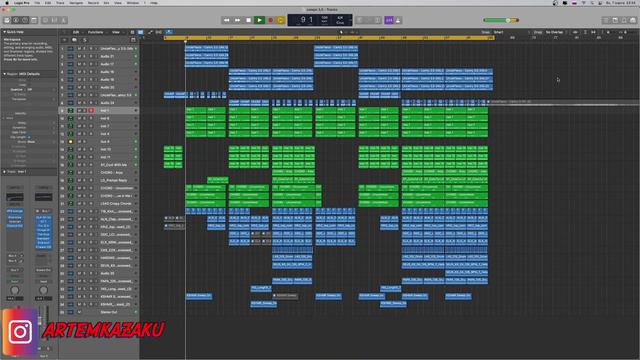Open the left channel strip EQ thumbnail

click(x=15, y=197)
